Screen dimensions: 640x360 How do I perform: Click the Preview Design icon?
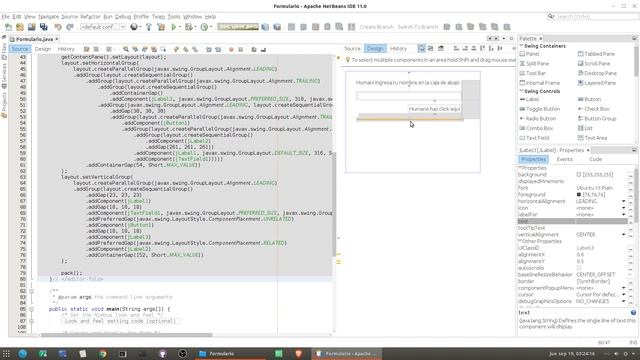[441, 49]
